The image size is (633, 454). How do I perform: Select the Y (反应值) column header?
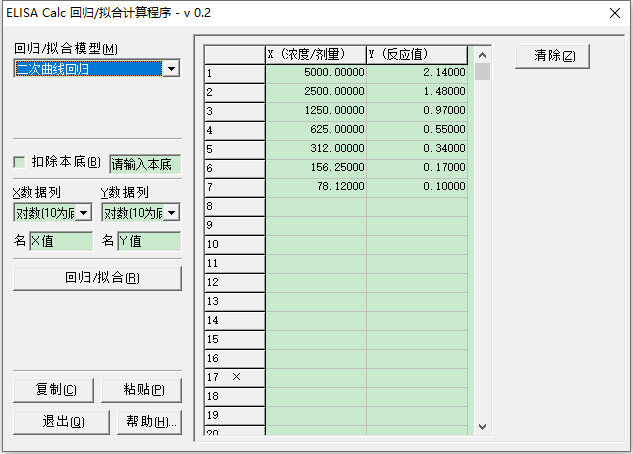pos(417,54)
